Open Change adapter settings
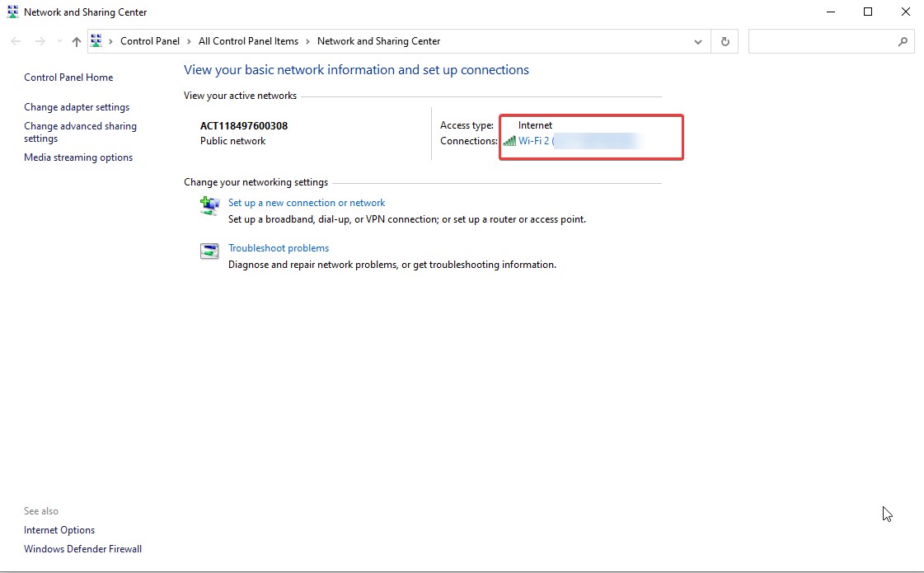924x573 pixels. click(77, 106)
